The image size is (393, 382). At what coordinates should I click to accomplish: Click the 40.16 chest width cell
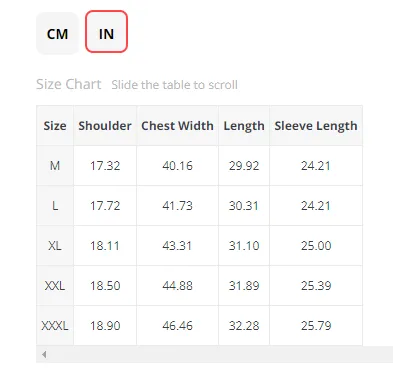177,166
